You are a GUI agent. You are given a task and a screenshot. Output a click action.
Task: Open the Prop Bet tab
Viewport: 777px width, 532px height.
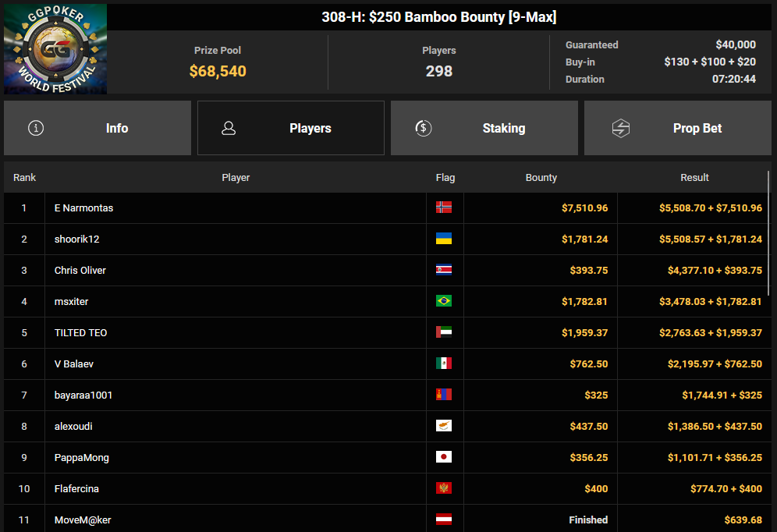coord(678,128)
